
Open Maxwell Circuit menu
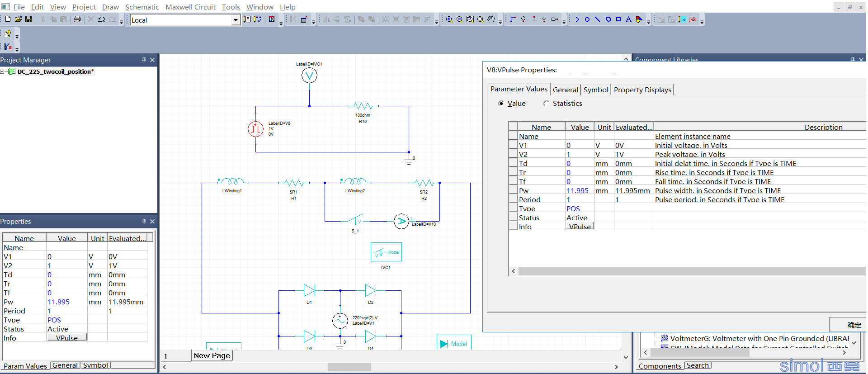[190, 7]
